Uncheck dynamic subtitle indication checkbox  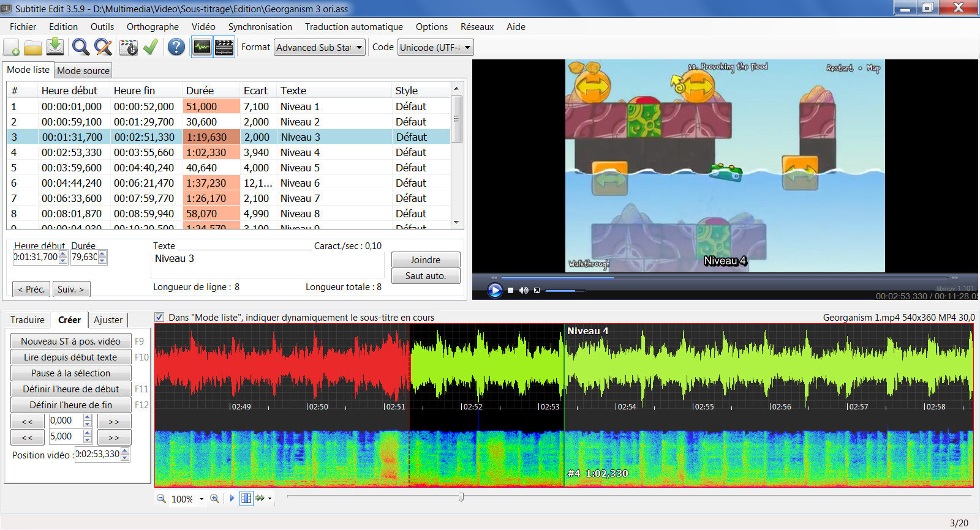160,317
